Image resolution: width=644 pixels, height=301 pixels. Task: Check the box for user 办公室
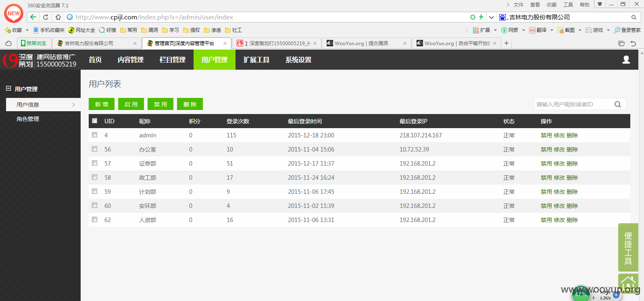95,149
